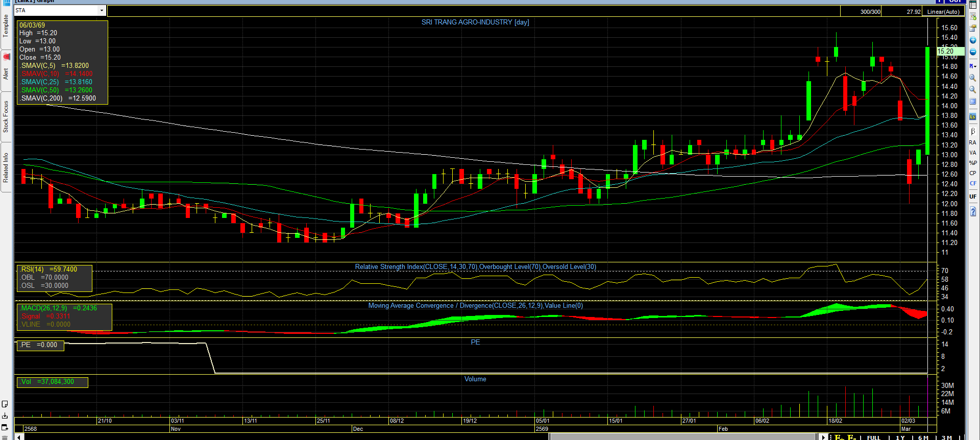
Task: Click the Relative Strength Index panel title
Action: [x=476, y=266]
